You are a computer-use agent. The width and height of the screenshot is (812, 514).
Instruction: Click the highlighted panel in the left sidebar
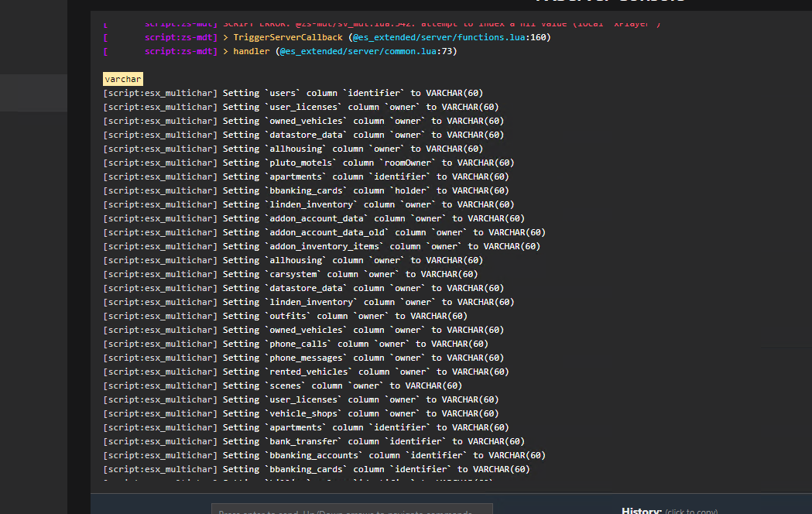tap(33, 93)
